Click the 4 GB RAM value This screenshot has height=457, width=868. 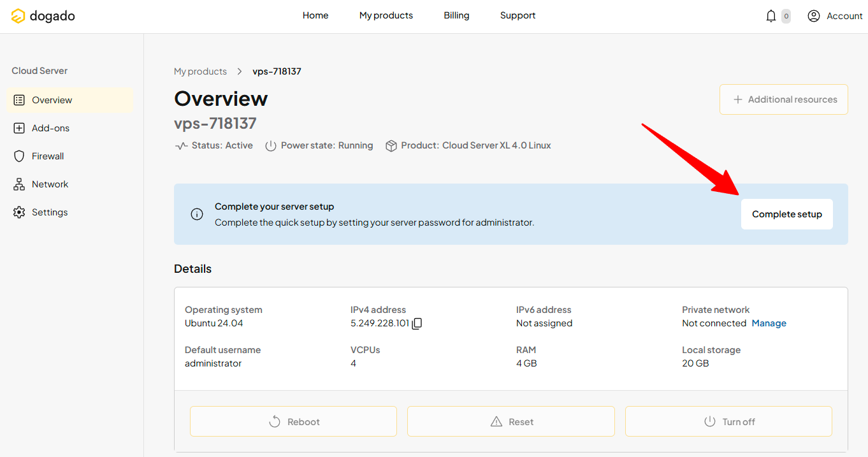pyautogui.click(x=526, y=363)
